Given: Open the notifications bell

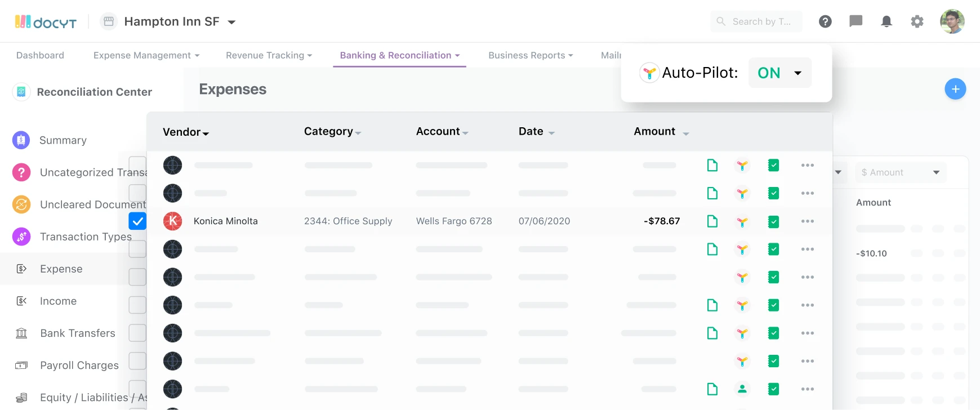Looking at the screenshot, I should tap(887, 21).
